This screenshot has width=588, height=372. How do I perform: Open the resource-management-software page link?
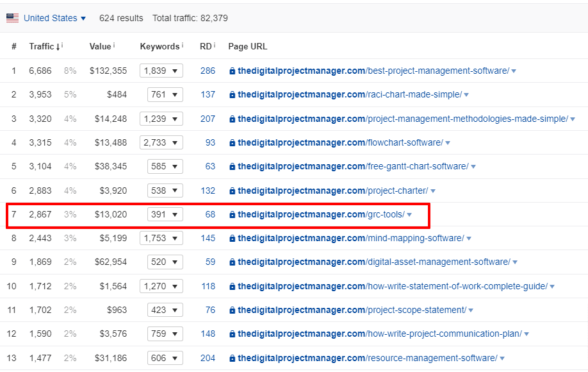pyautogui.click(x=368, y=358)
